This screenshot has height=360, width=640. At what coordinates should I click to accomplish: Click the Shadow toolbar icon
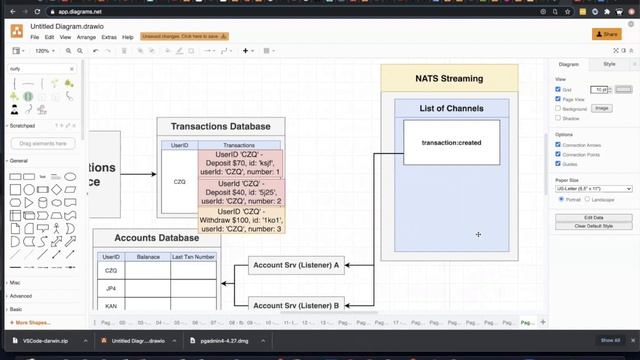pyautogui.click(x=191, y=51)
